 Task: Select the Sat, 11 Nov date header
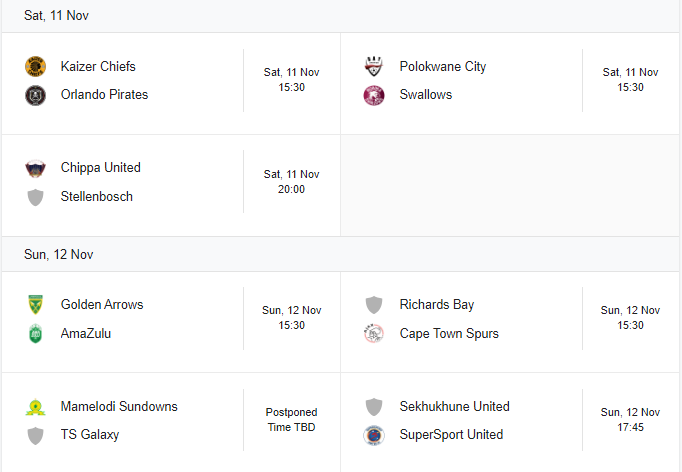point(56,16)
